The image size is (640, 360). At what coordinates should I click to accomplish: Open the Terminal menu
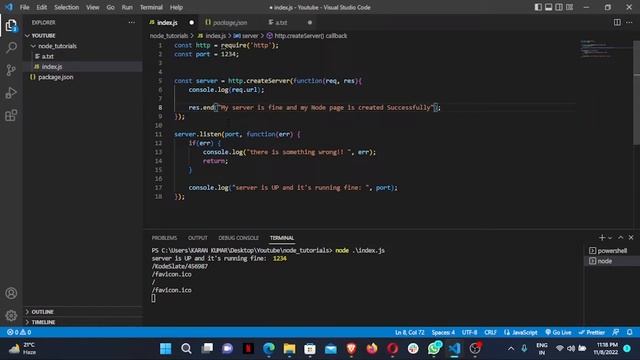pos(151,7)
